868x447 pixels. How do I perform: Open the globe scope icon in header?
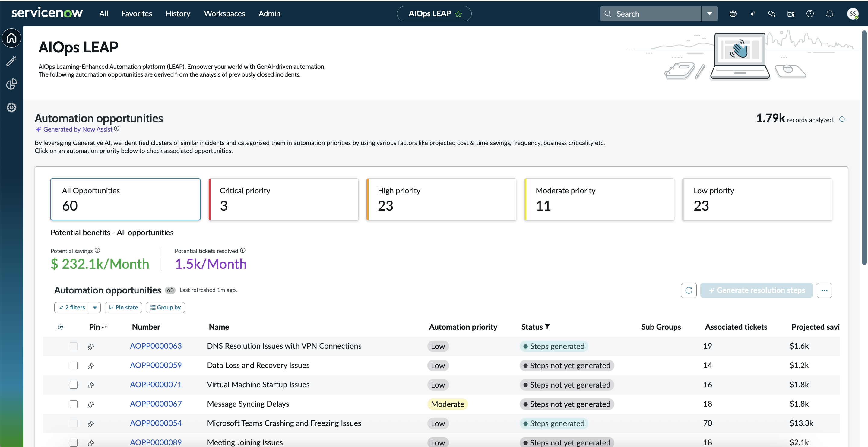(733, 14)
